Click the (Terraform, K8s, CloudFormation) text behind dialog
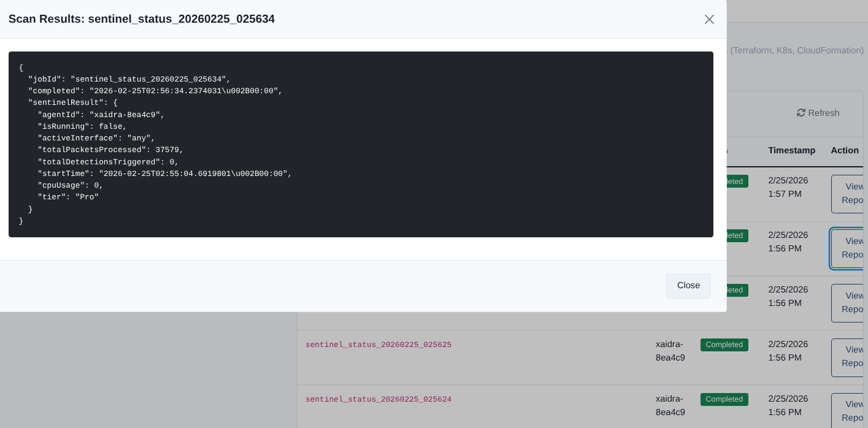The height and width of the screenshot is (428, 868). 796,50
